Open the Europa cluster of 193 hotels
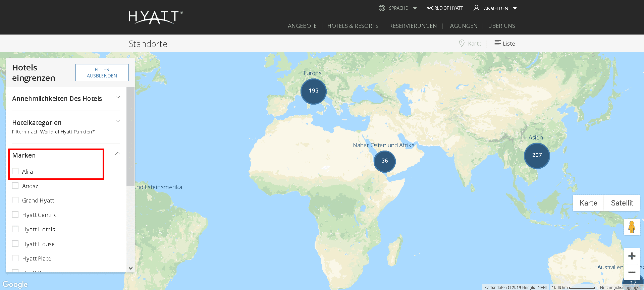The width and height of the screenshot is (644, 290). coord(313,91)
